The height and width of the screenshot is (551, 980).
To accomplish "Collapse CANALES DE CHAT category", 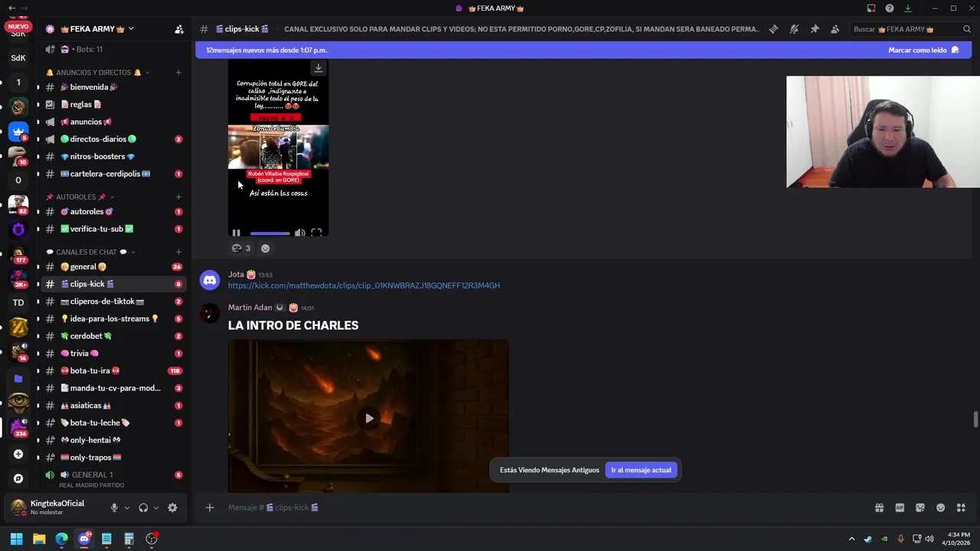I will tap(91, 252).
